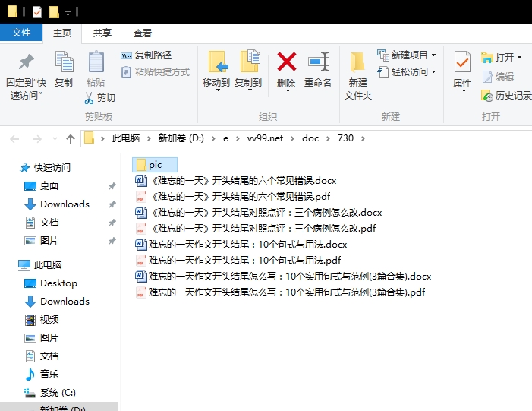
Task: Switch to View (查看) tab
Action: click(x=143, y=33)
